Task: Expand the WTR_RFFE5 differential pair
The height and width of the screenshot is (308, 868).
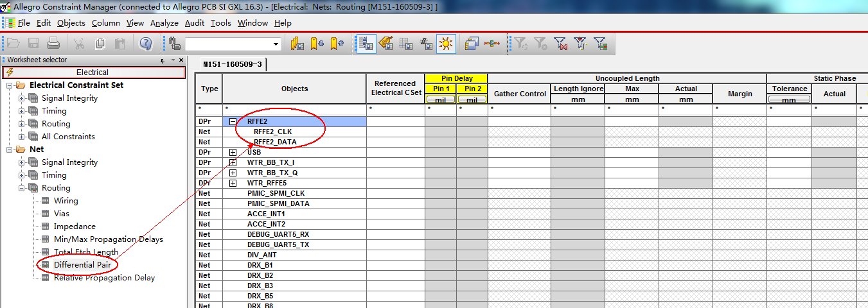Action: coord(233,183)
